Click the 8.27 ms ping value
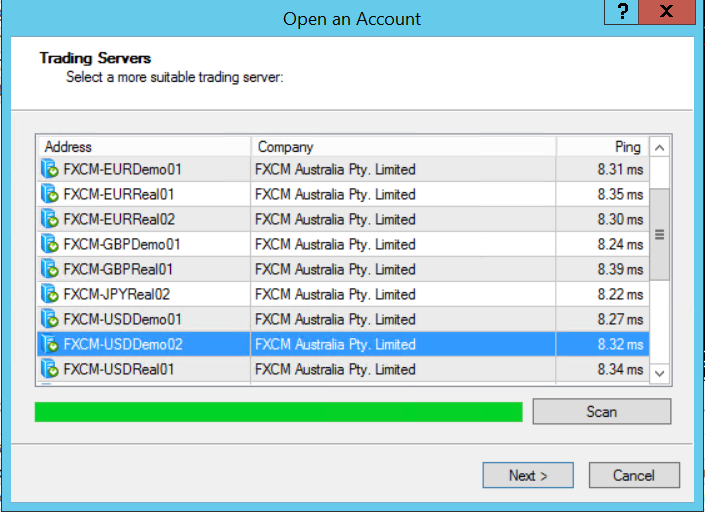 point(620,319)
